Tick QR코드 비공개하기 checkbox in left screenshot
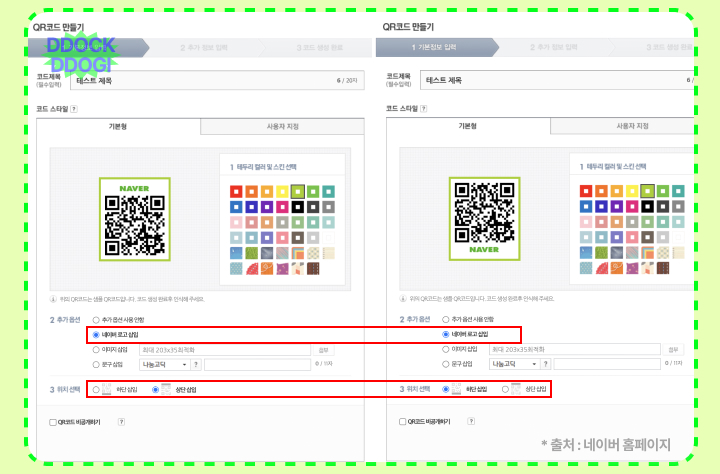The width and height of the screenshot is (720, 474). coord(53,422)
